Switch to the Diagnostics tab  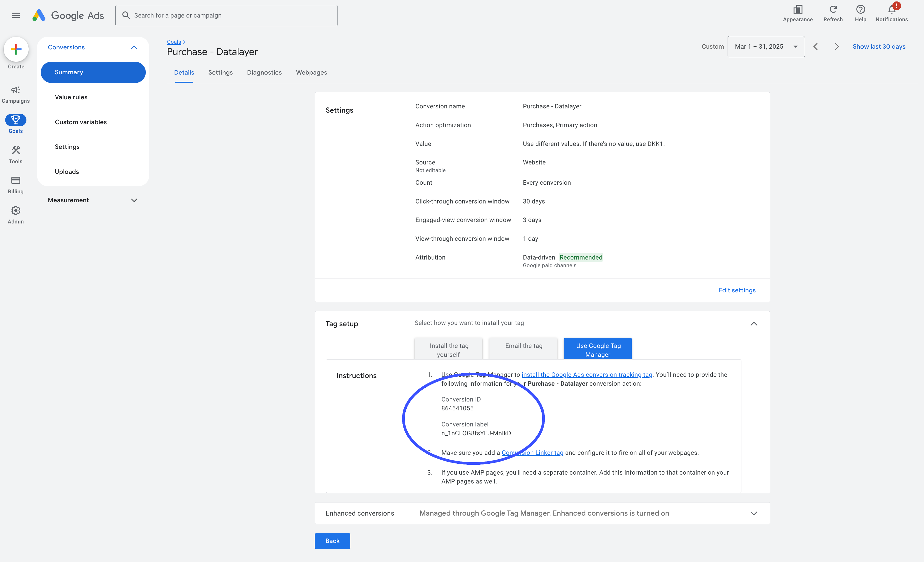[264, 72]
